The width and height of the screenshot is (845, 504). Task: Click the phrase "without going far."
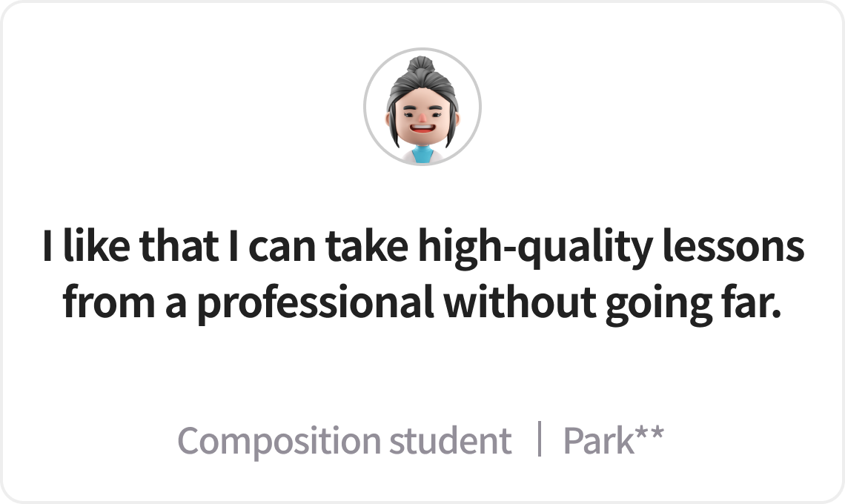pos(613,303)
